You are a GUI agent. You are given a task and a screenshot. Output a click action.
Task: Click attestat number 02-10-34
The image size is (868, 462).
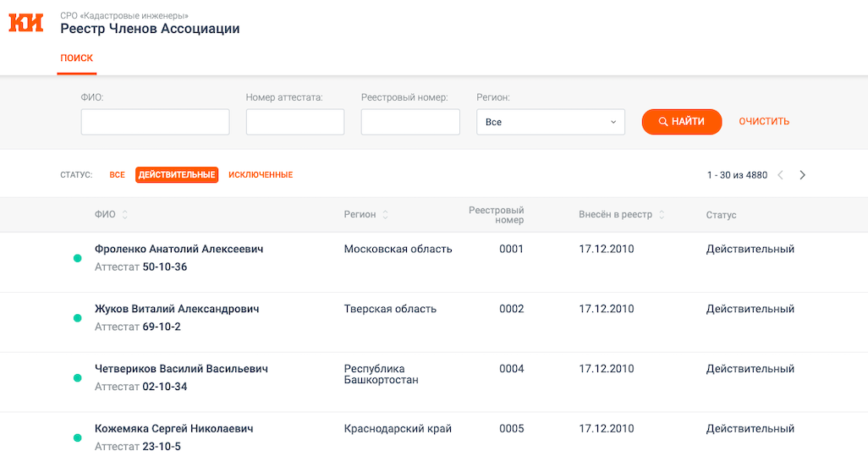point(165,387)
